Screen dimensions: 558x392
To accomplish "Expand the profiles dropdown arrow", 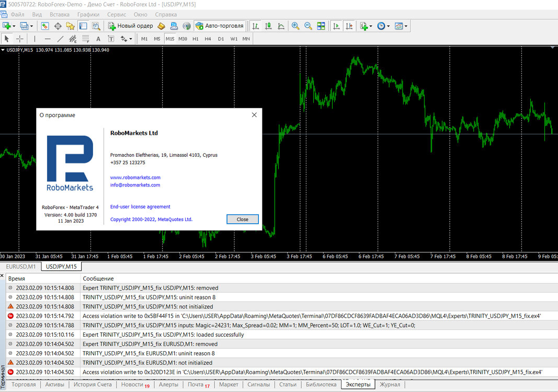I will (x=31, y=26).
